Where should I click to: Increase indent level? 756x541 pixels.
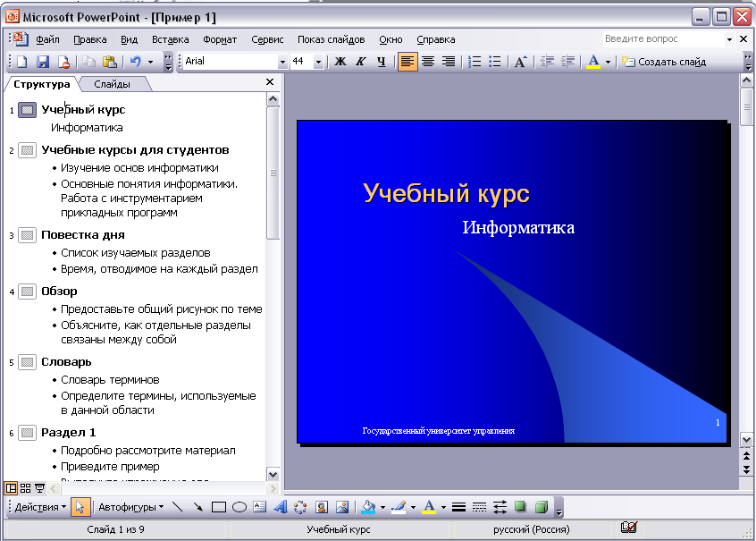(567, 62)
